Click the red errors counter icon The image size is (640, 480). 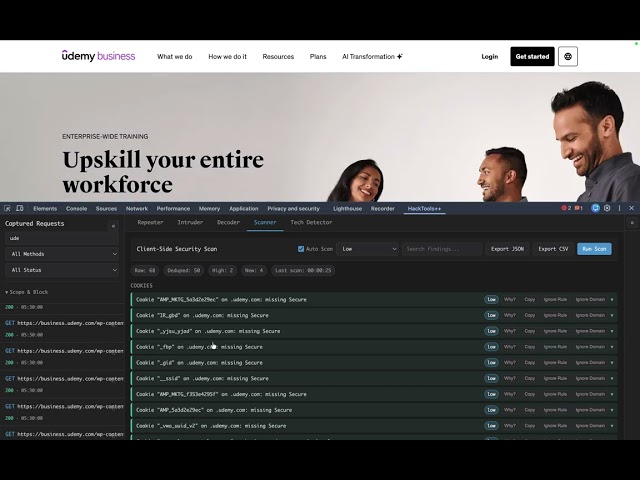click(x=566, y=208)
